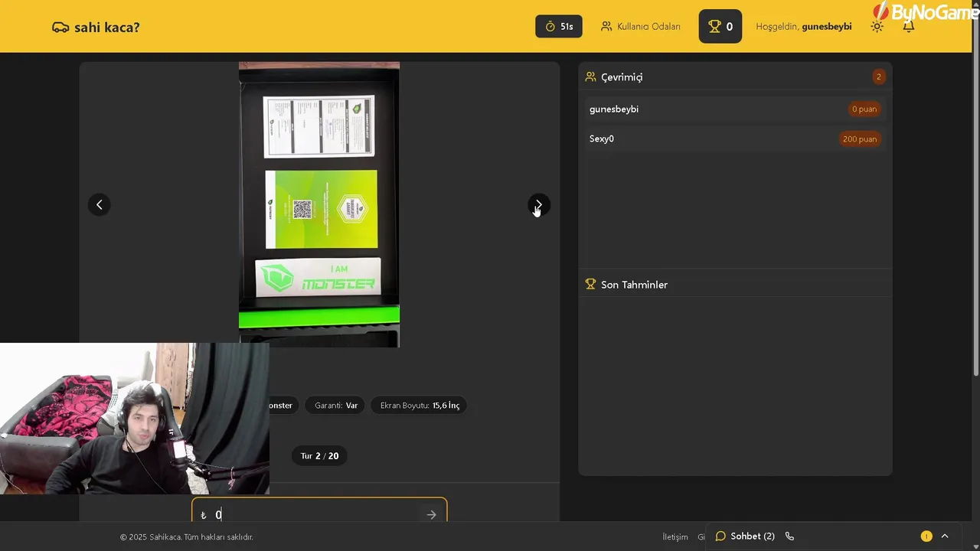Open the Sohbet (2) chat

point(745,536)
